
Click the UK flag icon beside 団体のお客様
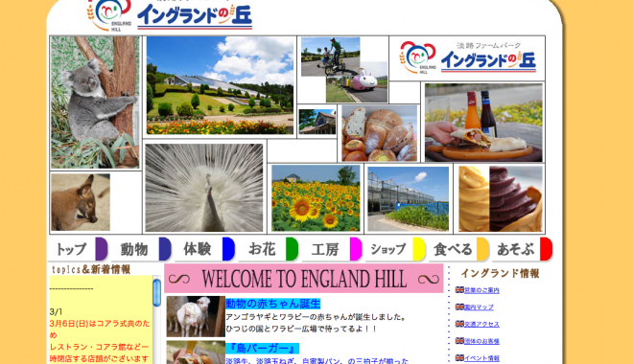tap(459, 341)
